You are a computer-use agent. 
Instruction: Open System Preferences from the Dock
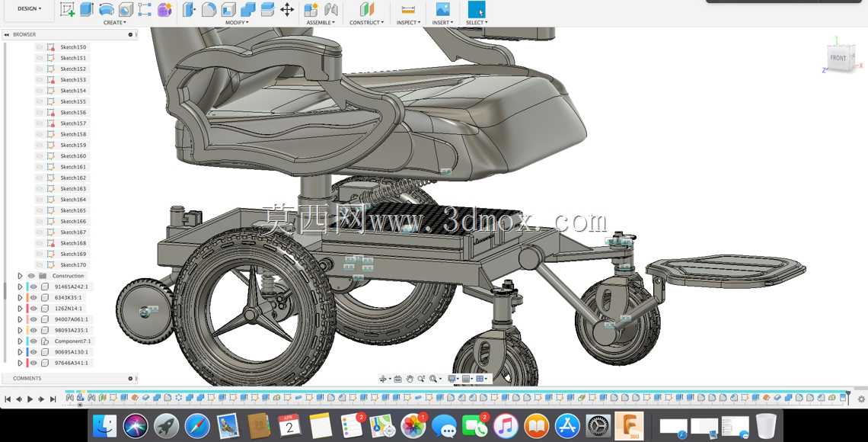(x=598, y=427)
